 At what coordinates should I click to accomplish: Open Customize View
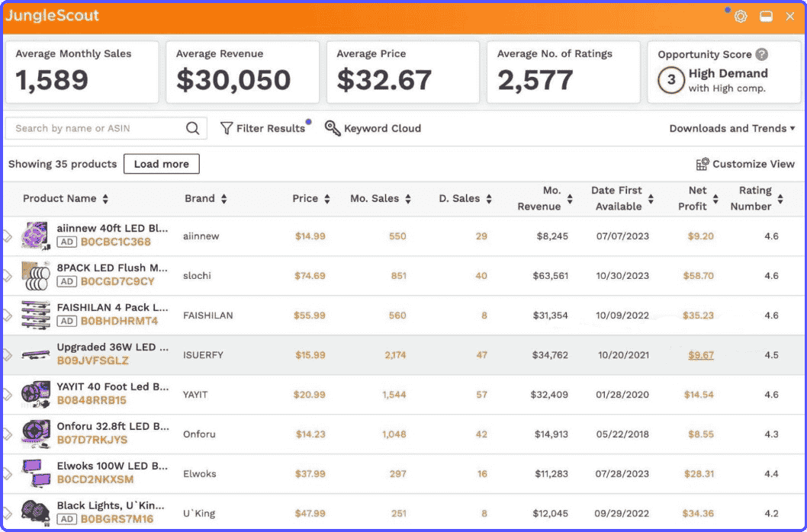coord(745,164)
